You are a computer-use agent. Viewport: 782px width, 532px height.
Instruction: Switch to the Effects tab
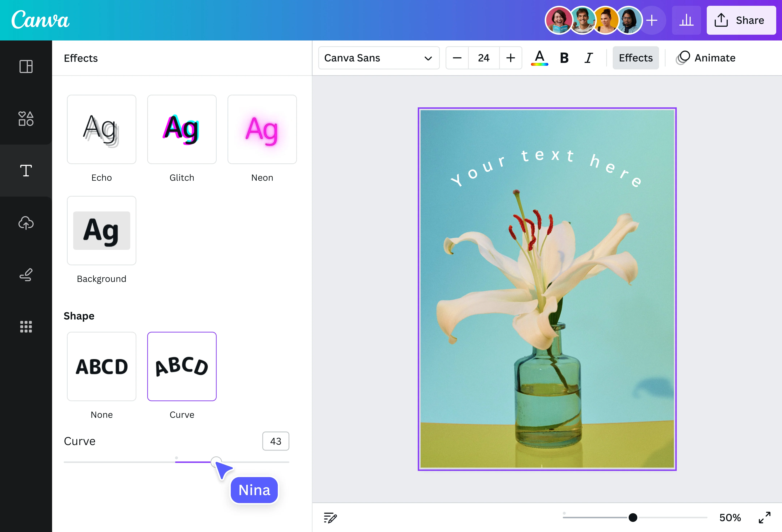point(635,57)
